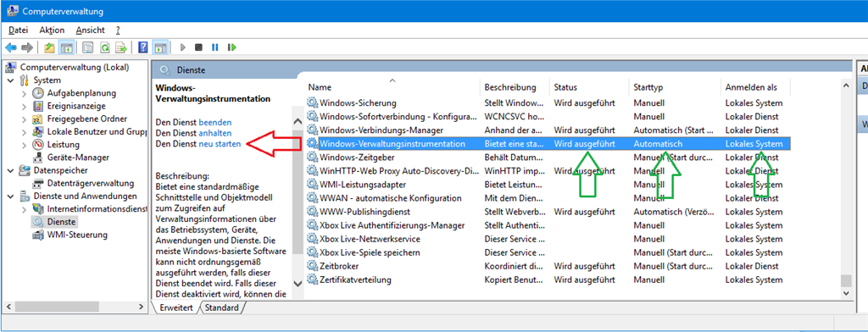The image size is (868, 332).
Task: Click the pause service icon
Action: pos(214,47)
